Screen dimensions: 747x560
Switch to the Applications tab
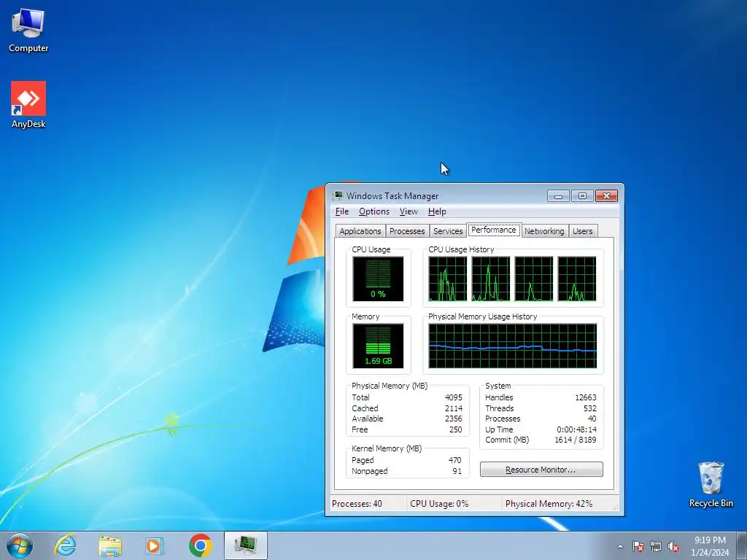pos(360,231)
